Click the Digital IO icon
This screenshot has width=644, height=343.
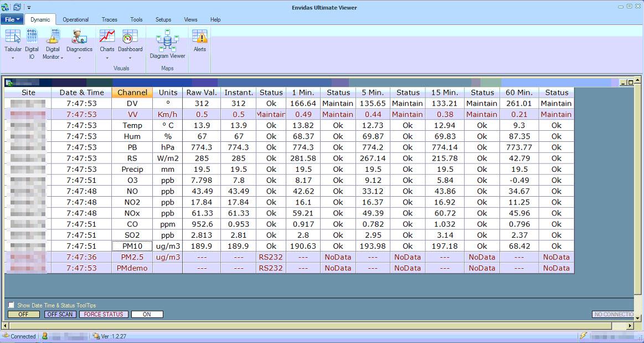point(32,37)
